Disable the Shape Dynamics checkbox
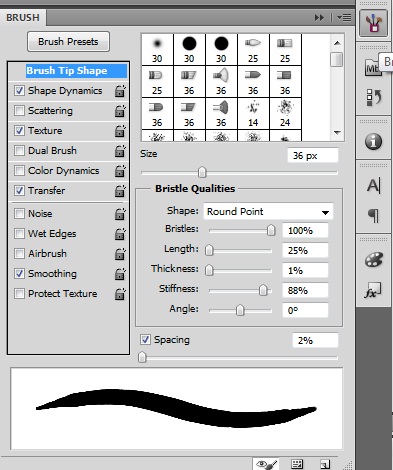This screenshot has width=393, height=470. pos(19,91)
